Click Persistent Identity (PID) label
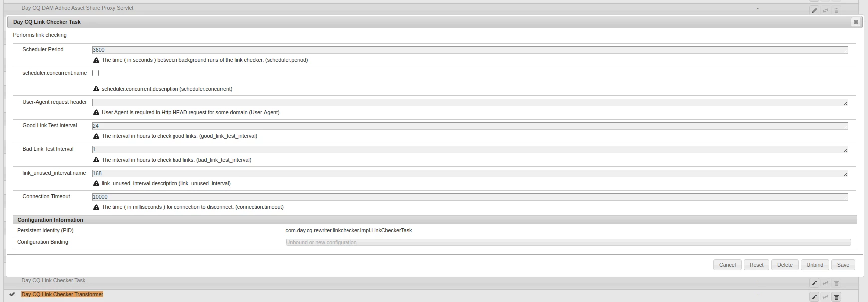Screen dimensions: 868x302 coord(45,230)
